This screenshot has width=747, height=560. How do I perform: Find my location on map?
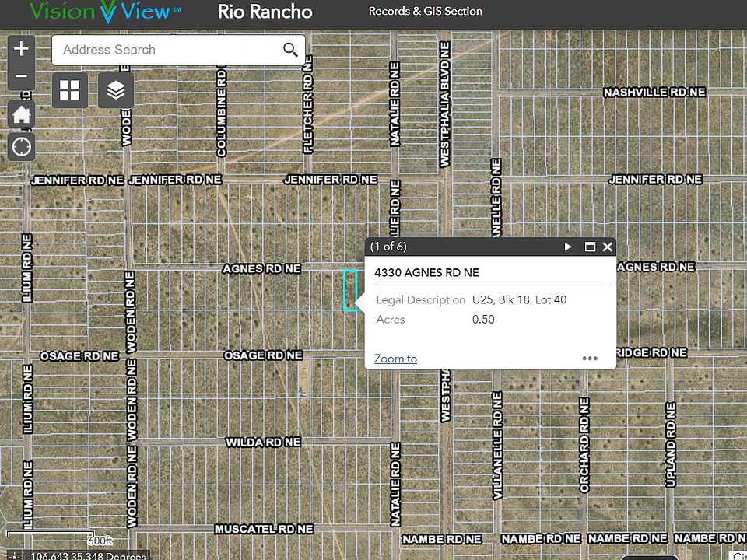[x=21, y=146]
